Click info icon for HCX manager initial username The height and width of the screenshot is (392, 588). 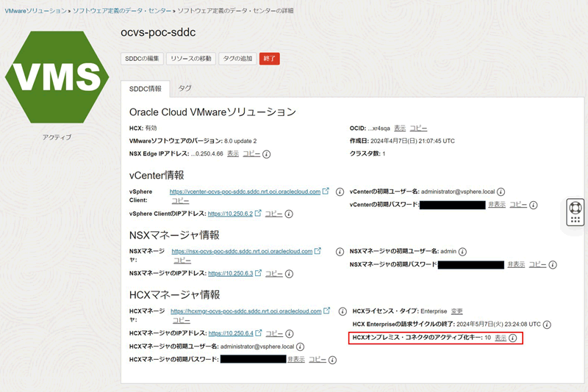tap(301, 346)
